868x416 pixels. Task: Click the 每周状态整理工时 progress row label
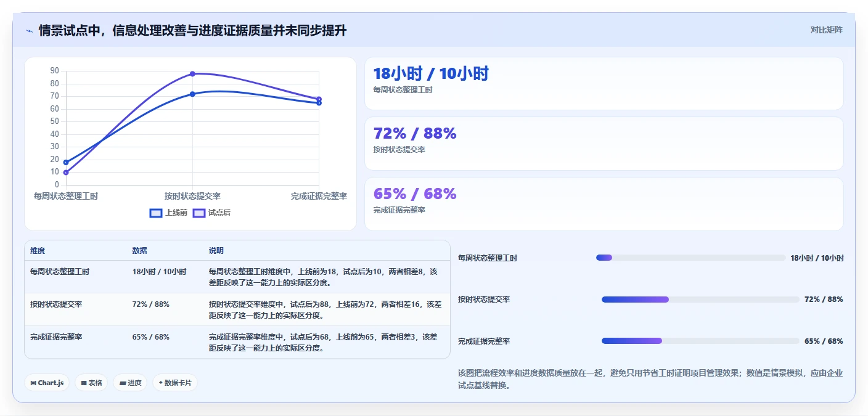pyautogui.click(x=488, y=258)
